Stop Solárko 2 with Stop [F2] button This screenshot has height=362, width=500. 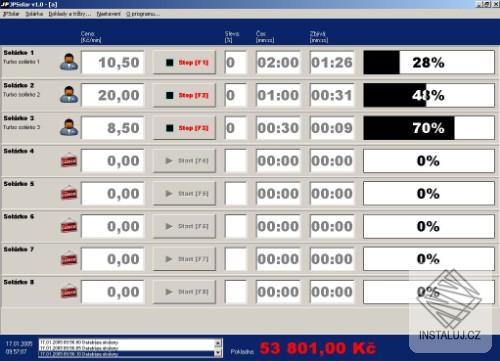coord(184,95)
